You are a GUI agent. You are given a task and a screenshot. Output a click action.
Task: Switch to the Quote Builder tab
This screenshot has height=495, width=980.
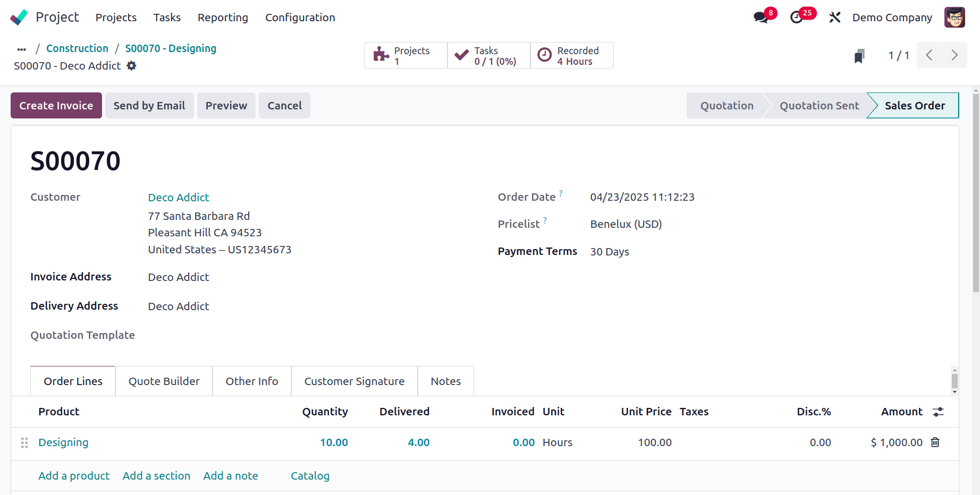point(164,381)
